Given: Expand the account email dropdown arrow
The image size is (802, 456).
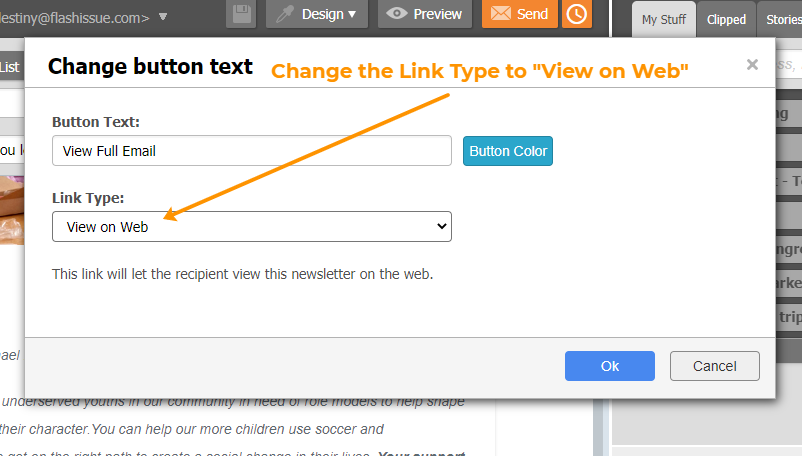Looking at the screenshot, I should click(163, 17).
